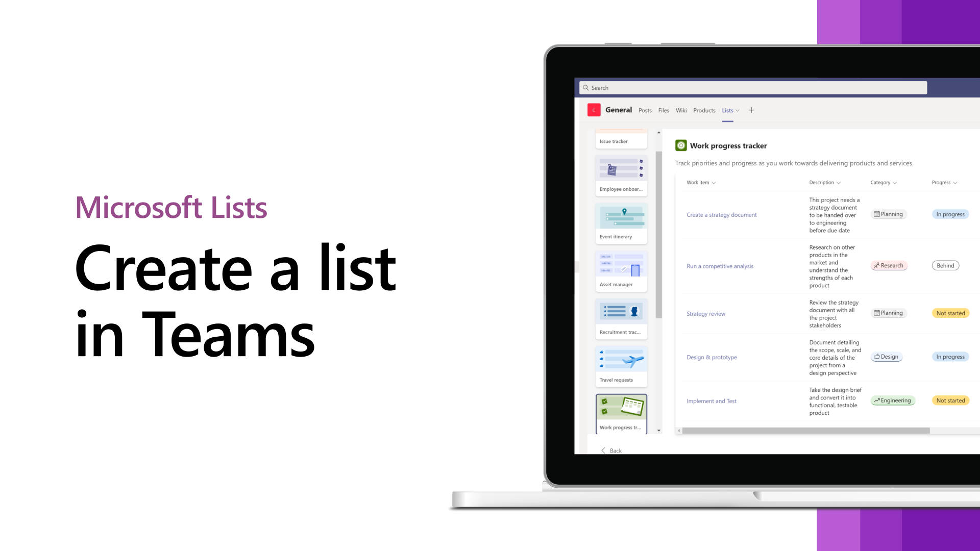This screenshot has height=551, width=980.
Task: Click the add new tab plus icon
Action: [x=752, y=110]
